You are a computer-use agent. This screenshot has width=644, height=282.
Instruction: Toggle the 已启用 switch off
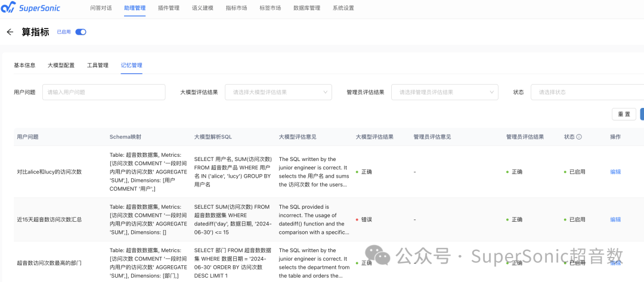[x=80, y=32]
